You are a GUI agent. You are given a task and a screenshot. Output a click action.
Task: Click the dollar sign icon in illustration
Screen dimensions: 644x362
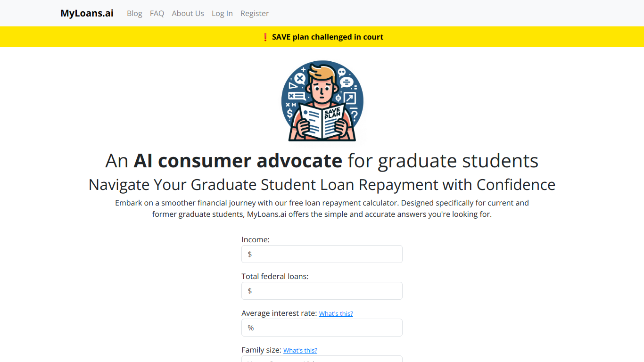coord(289,114)
